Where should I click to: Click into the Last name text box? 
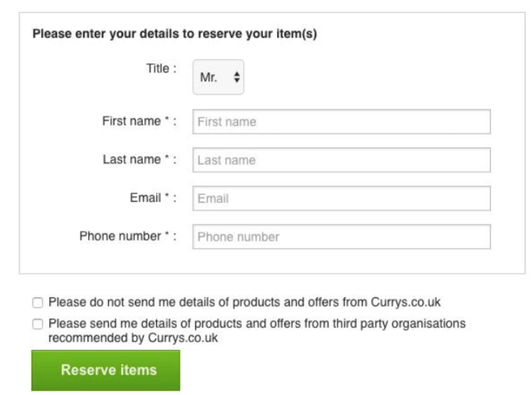[x=341, y=160]
